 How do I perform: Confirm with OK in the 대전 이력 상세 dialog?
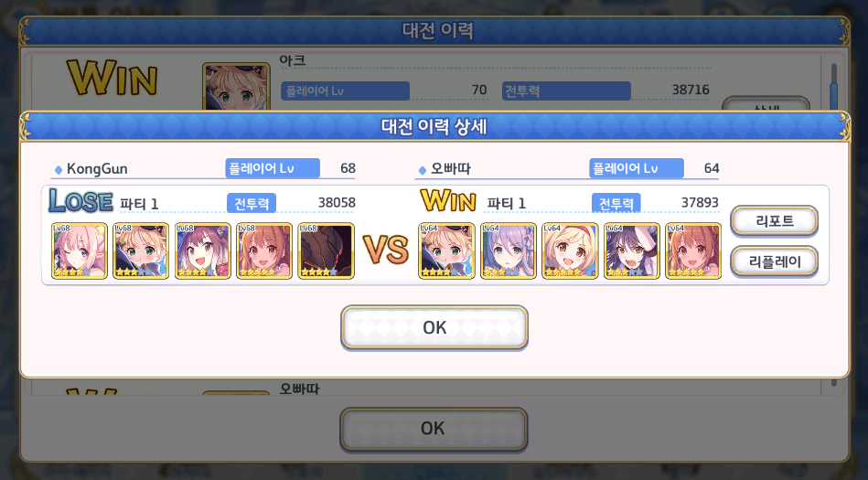tap(434, 327)
